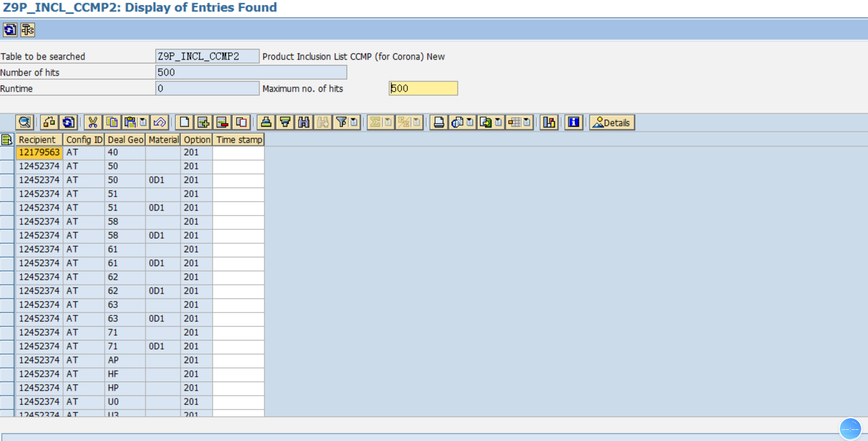Expand the Filter options dropdown
Image resolution: width=868 pixels, height=441 pixels.
click(x=354, y=123)
